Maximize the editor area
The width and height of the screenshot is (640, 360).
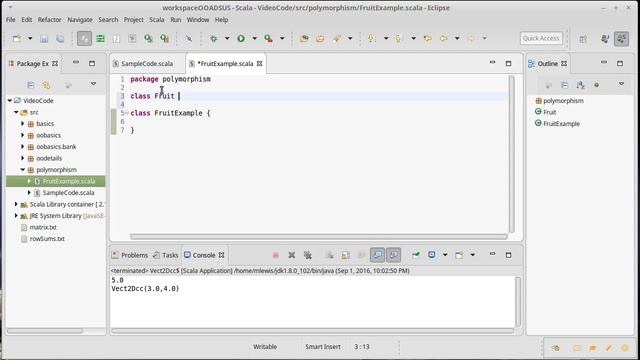click(x=508, y=63)
